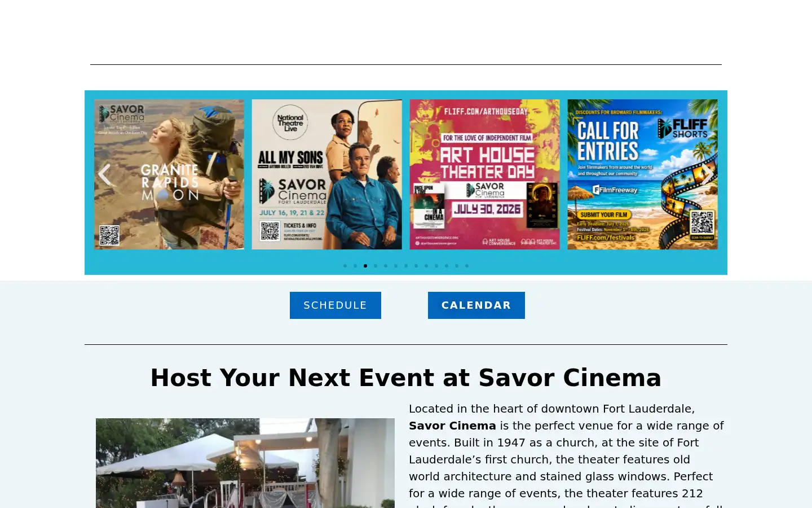Screen dimensions: 812x508
Task: Open the Calendar button
Action: click(x=476, y=305)
